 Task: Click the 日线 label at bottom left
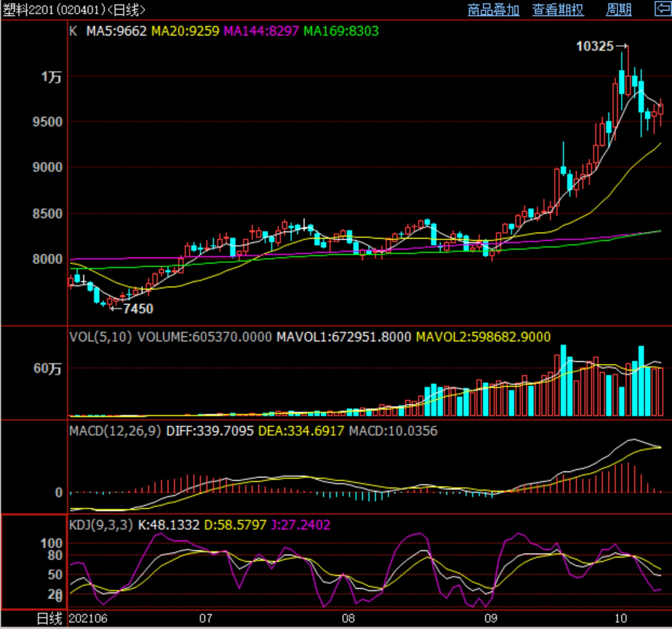click(49, 619)
